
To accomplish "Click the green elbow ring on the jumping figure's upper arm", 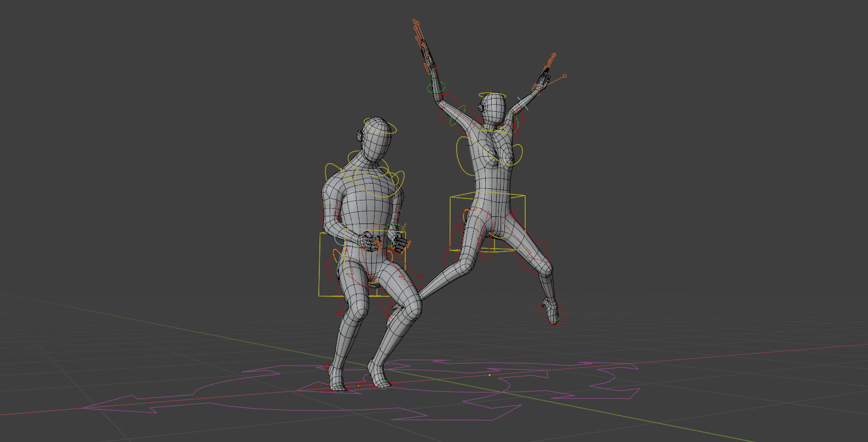I will (x=457, y=115).
